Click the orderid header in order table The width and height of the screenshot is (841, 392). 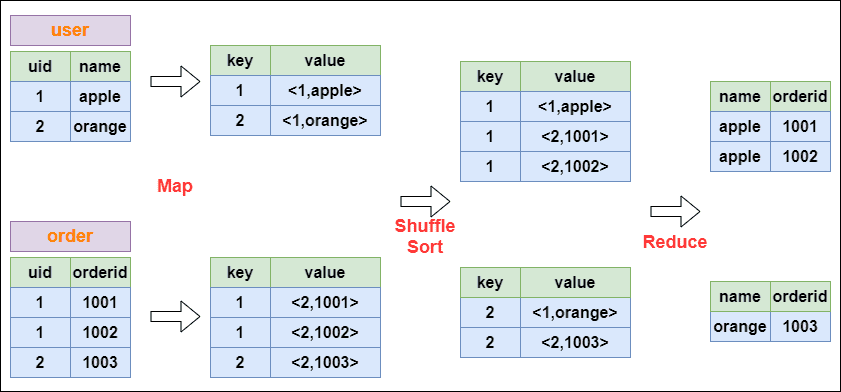[100, 272]
